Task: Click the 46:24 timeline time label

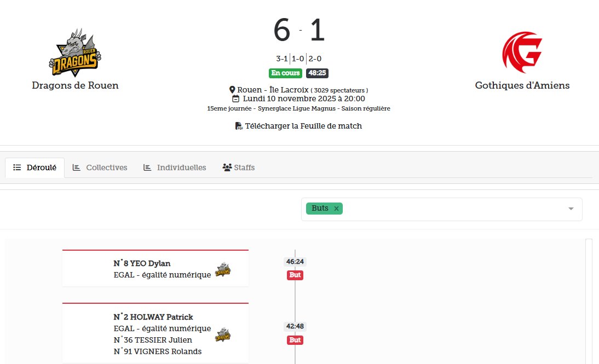Action: point(295,262)
